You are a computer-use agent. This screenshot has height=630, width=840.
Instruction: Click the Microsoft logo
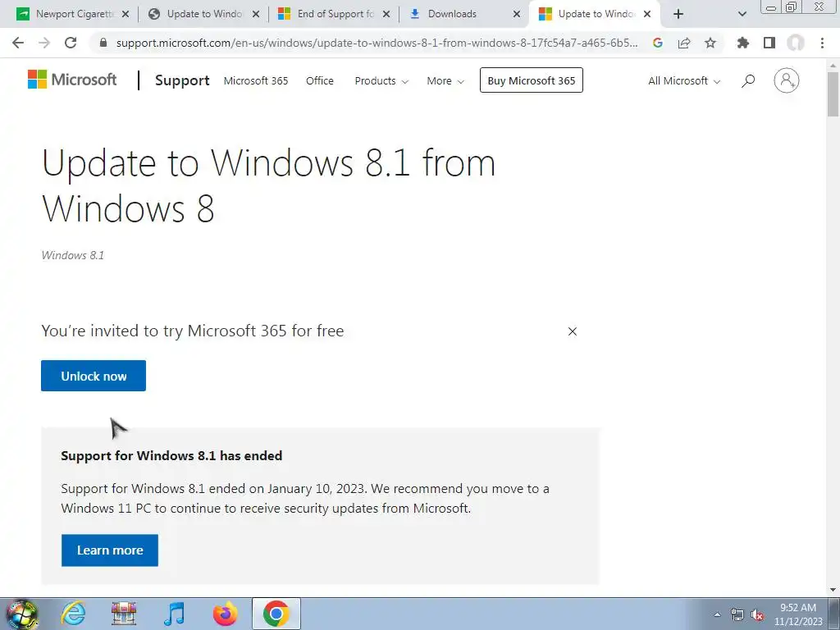(72, 80)
